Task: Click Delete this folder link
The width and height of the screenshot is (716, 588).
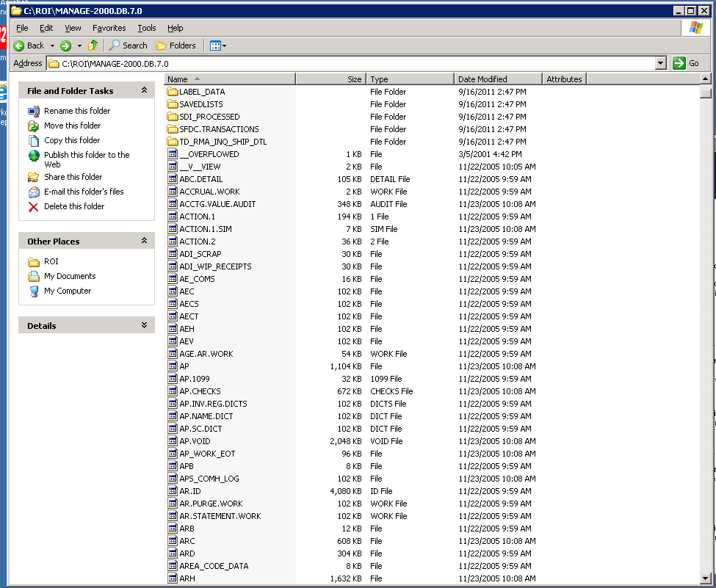Action: 74,206
